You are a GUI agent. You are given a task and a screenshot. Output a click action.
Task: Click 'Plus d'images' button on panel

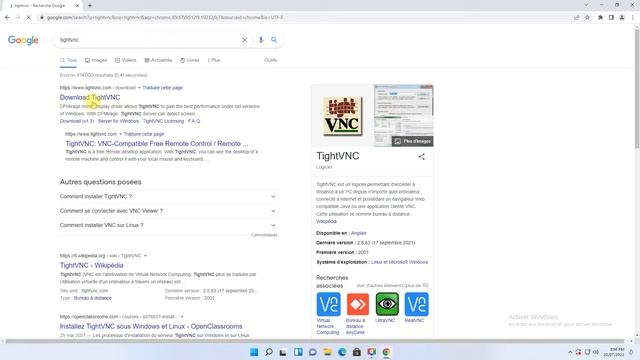413,141
